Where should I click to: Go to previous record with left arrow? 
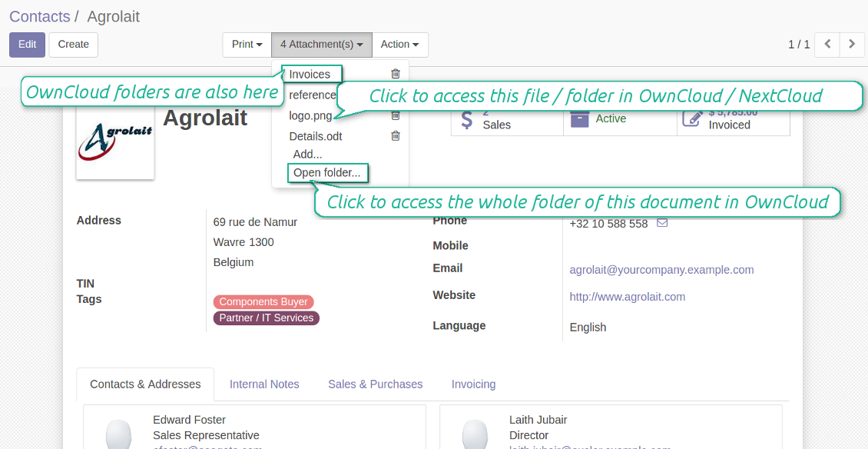click(x=827, y=45)
